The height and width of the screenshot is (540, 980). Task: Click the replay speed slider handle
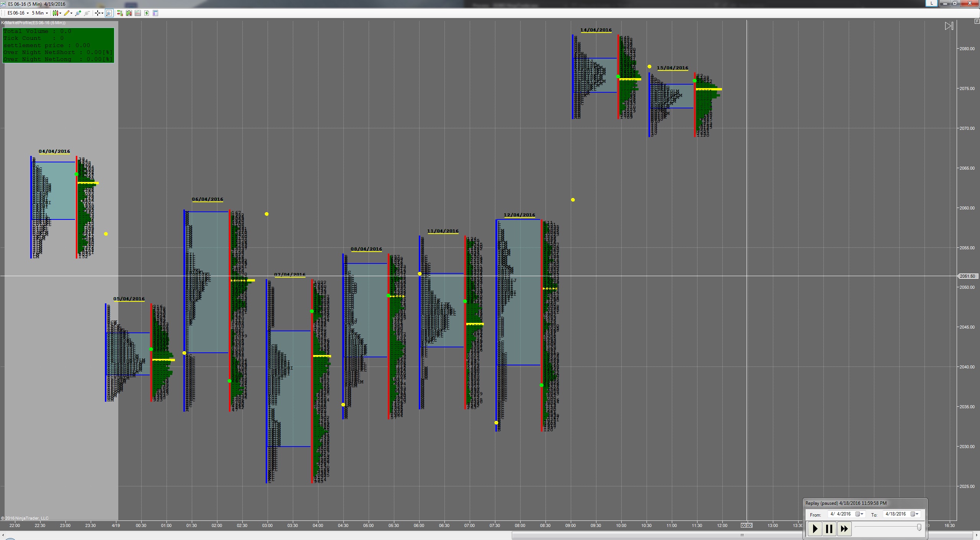[919, 527]
